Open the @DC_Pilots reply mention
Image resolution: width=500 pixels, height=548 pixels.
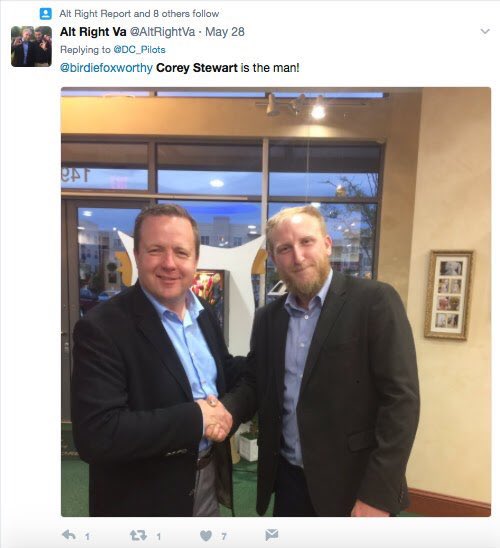(x=139, y=50)
